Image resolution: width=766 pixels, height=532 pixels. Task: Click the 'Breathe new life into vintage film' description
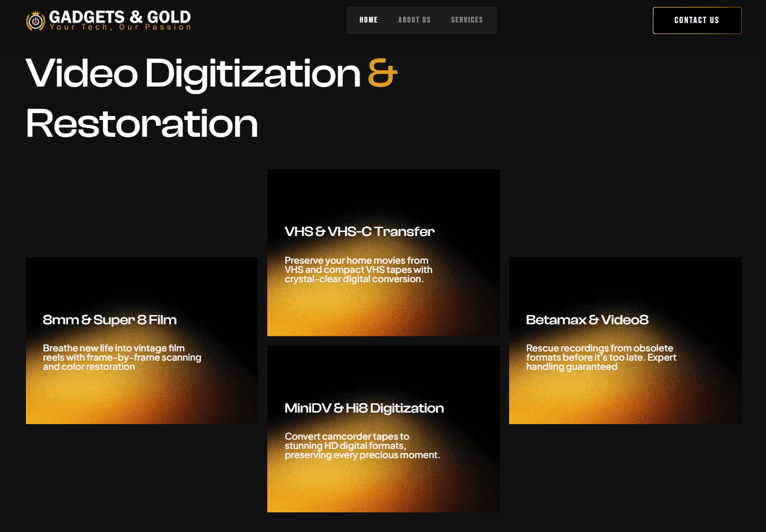coord(122,357)
